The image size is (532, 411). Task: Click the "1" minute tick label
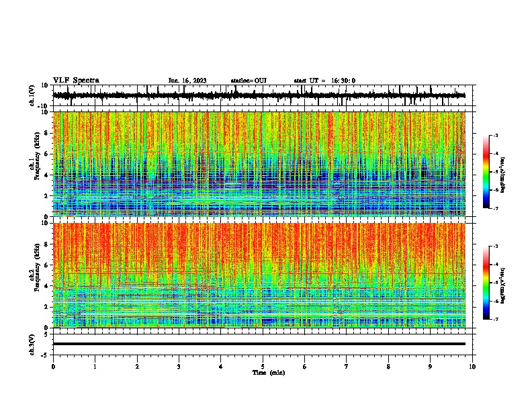coord(95,367)
